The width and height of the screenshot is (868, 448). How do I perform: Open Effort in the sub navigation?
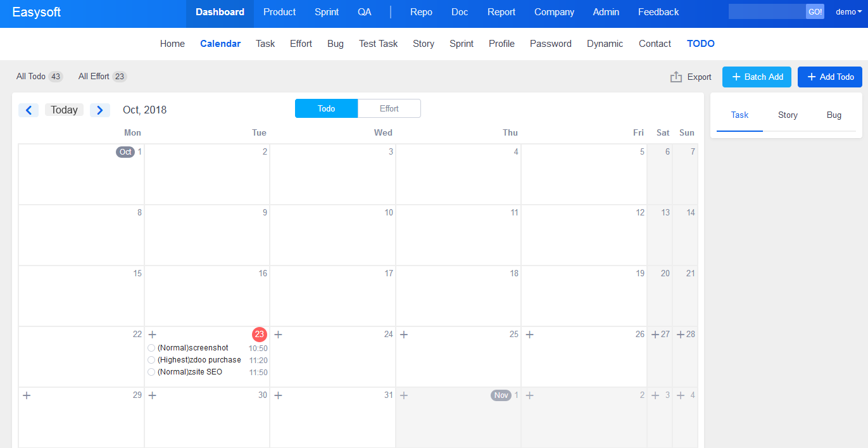click(301, 44)
